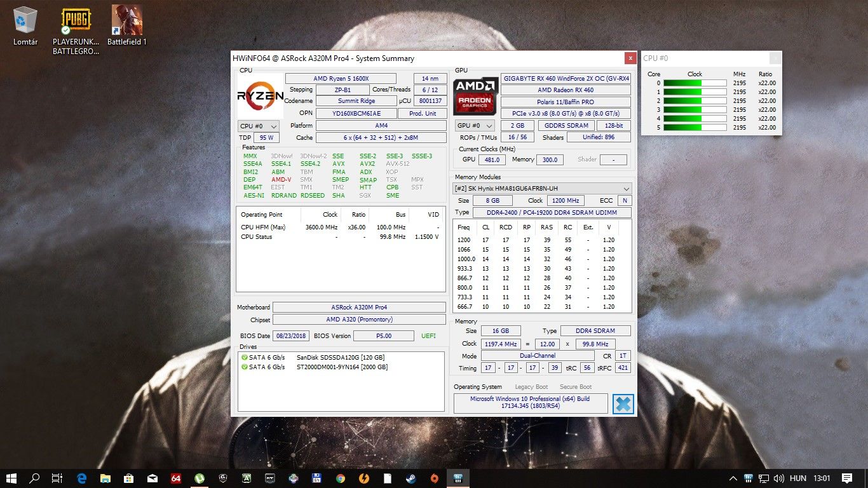Click the 1200 frequency row in timings table
868x488 pixels.
pyautogui.click(x=542, y=240)
